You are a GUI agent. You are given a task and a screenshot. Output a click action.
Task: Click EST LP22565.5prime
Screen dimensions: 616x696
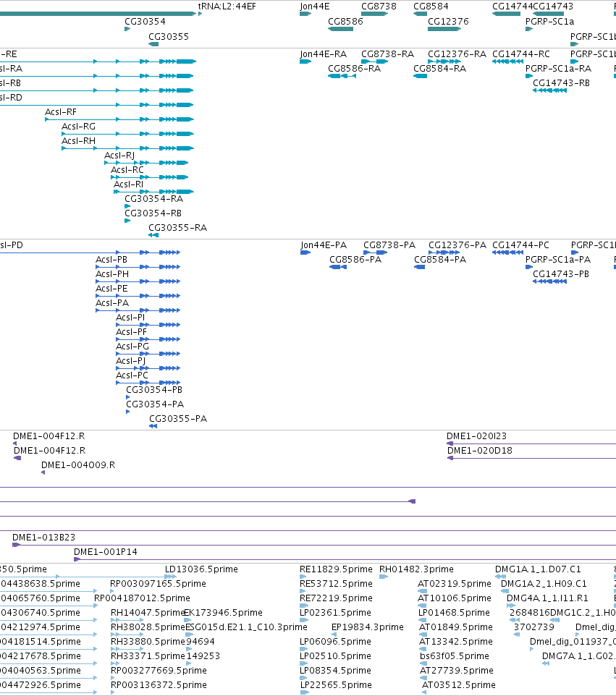[x=336, y=685]
